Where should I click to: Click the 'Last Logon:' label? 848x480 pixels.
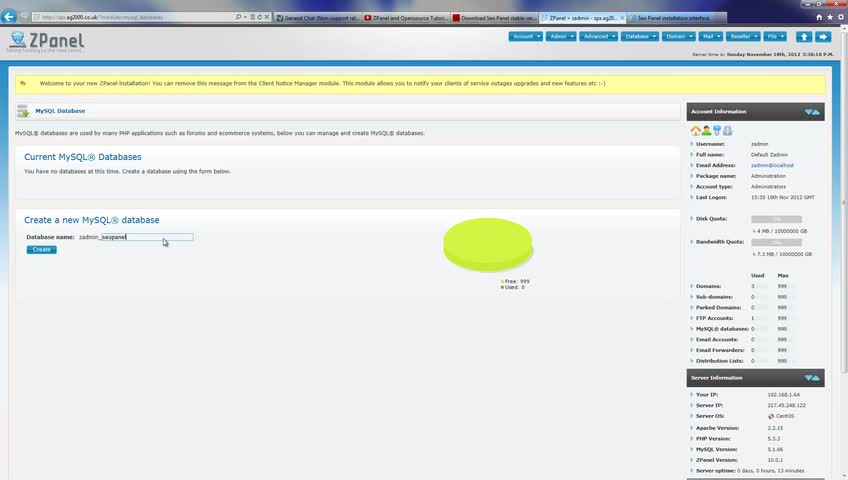point(711,197)
